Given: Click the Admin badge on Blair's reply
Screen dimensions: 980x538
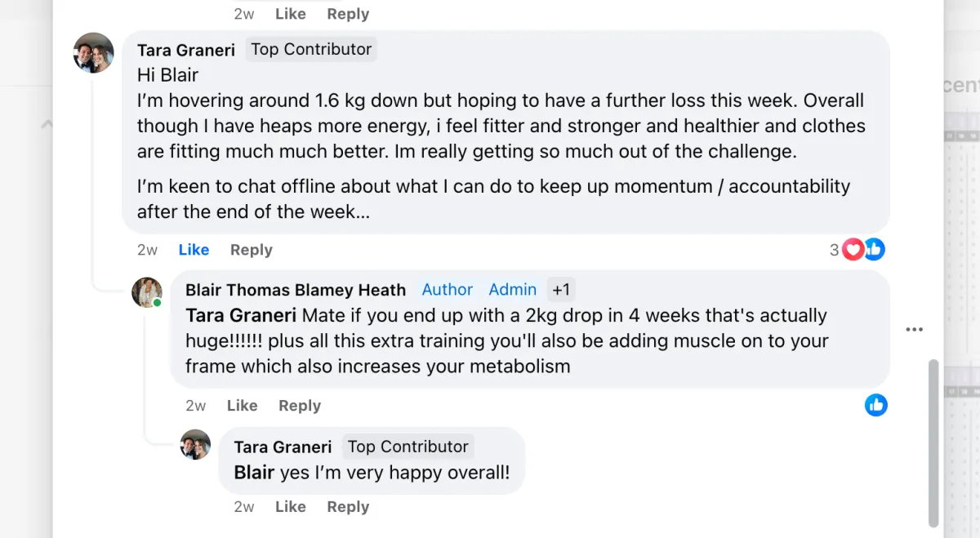Looking at the screenshot, I should click(x=512, y=290).
